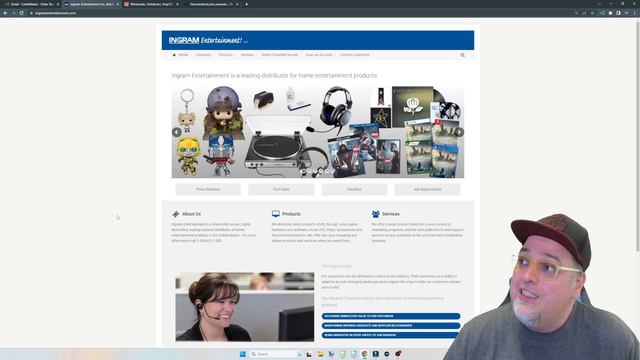Screen dimensions: 640x360
Task: Expand the third blue accordion bar
Action: [x=391, y=335]
